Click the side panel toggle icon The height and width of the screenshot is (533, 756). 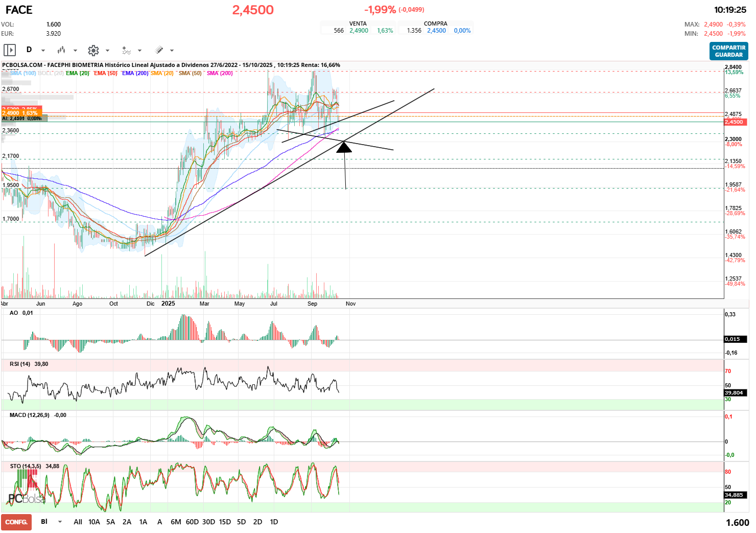pyautogui.click(x=10, y=50)
